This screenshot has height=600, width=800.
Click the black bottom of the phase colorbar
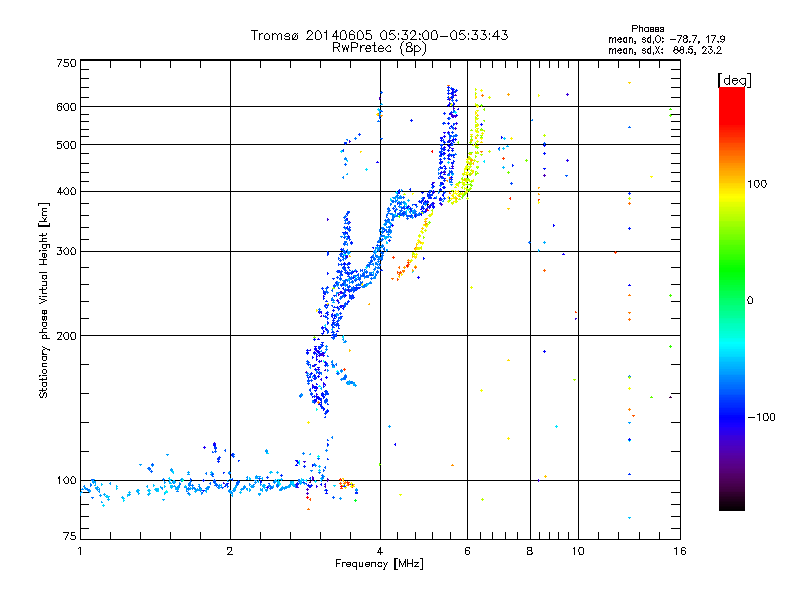[732, 503]
